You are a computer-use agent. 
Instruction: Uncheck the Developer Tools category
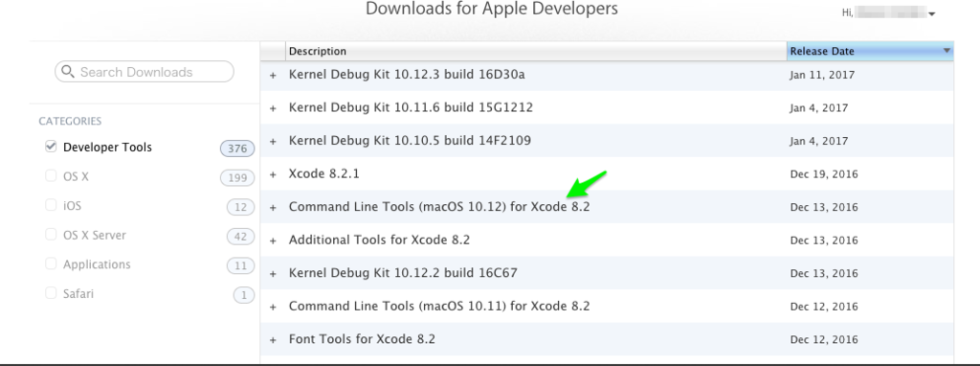click(x=52, y=147)
